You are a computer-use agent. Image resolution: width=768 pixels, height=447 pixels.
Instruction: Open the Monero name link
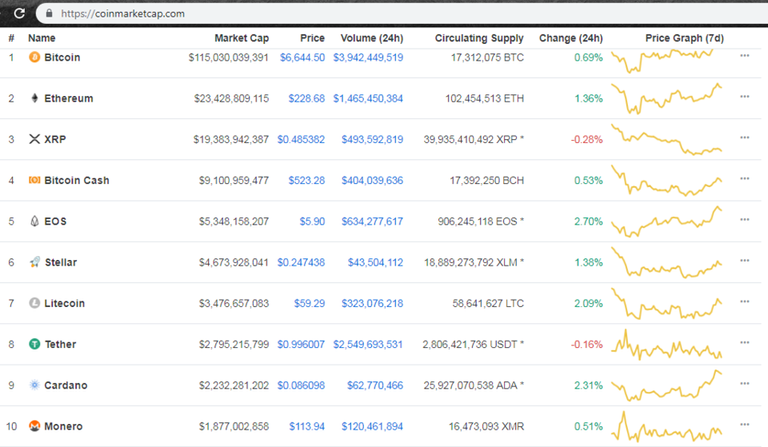63,426
